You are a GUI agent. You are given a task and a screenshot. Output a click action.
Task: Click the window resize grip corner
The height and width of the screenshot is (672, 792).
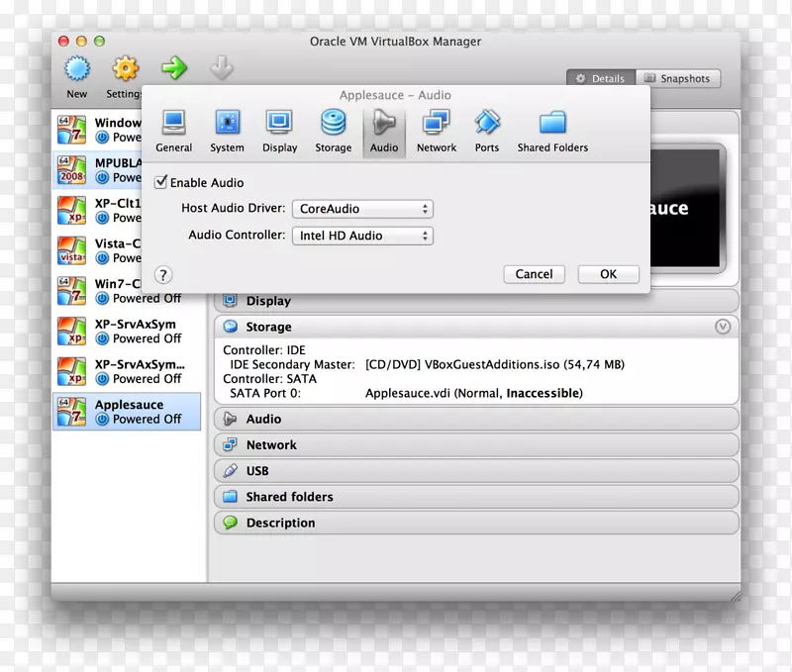[x=735, y=596]
